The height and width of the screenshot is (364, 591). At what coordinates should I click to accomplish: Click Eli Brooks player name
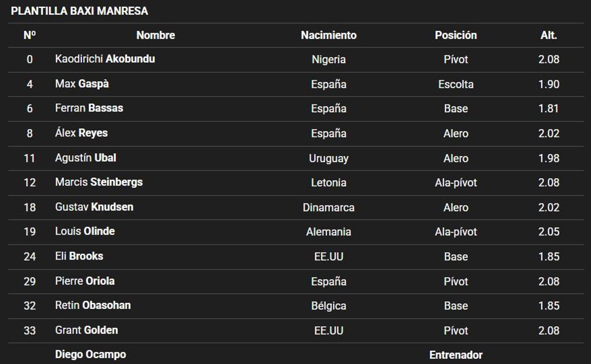pyautogui.click(x=79, y=256)
